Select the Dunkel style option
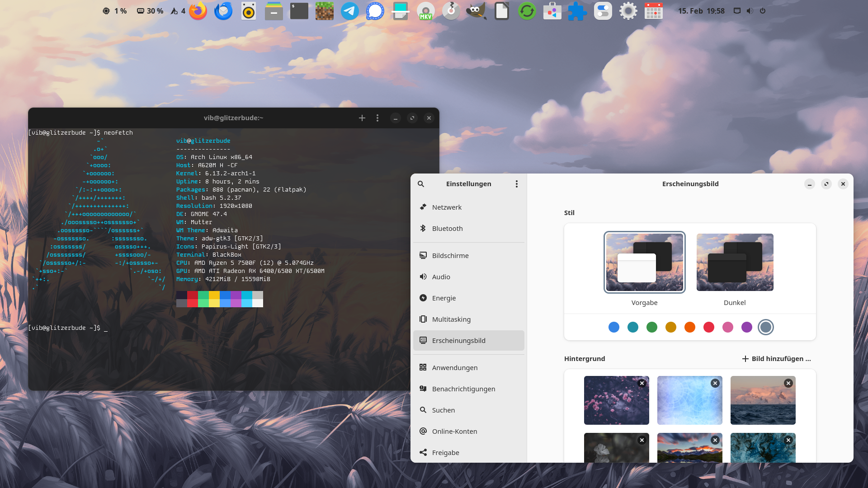This screenshot has width=868, height=488. 735,263
